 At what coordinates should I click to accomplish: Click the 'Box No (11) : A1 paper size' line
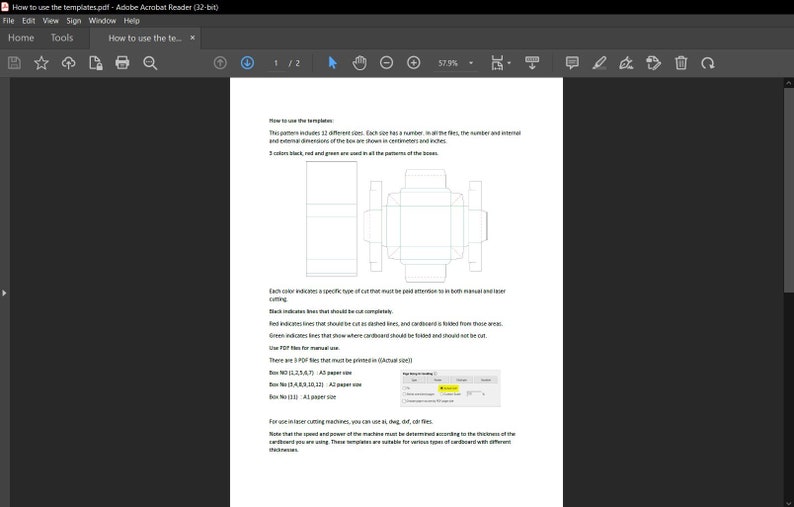[302, 397]
